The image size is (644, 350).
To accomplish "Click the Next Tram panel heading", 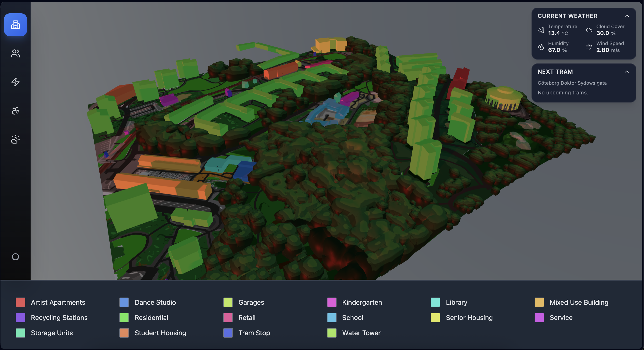I will tap(555, 72).
